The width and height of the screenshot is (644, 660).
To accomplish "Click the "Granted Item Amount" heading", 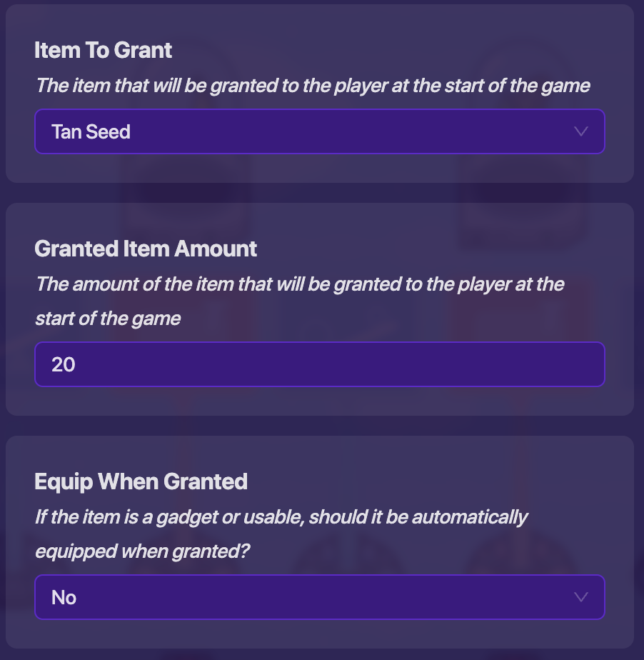I will [x=146, y=249].
